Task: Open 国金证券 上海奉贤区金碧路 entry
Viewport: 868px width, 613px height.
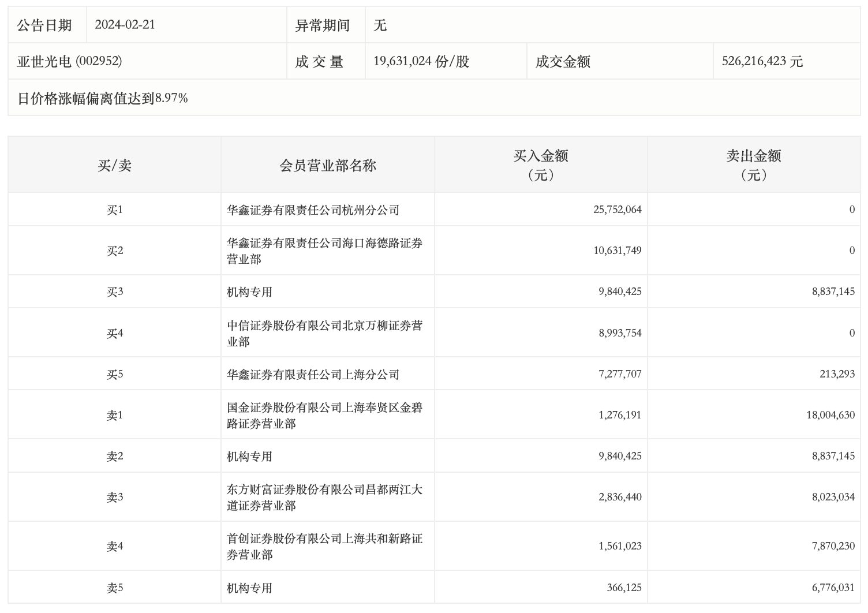Action: point(324,415)
